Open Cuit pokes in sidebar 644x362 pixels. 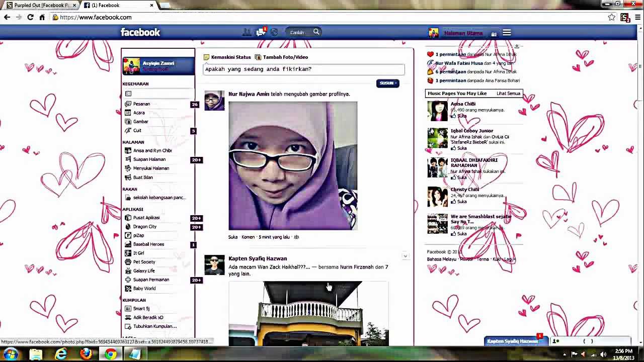tap(137, 131)
